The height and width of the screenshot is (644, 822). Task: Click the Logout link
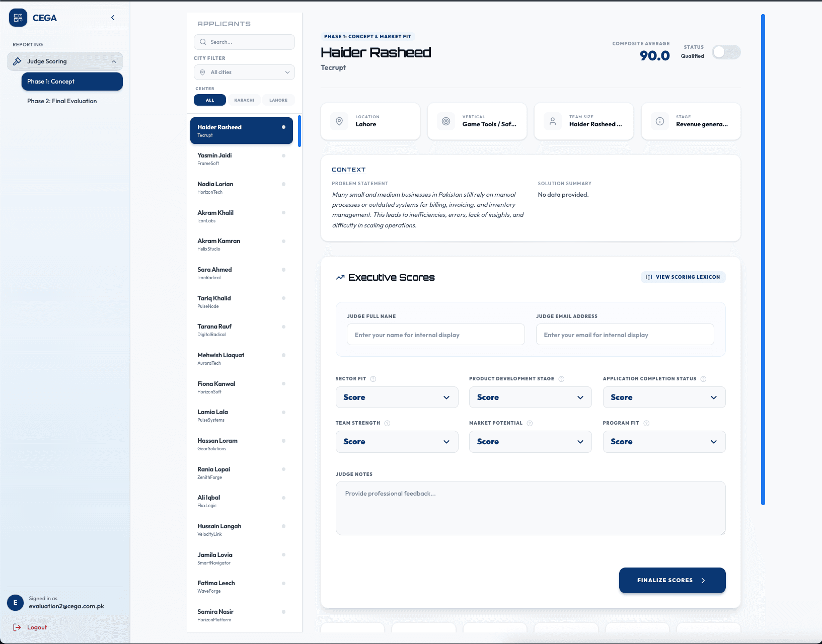click(x=37, y=627)
